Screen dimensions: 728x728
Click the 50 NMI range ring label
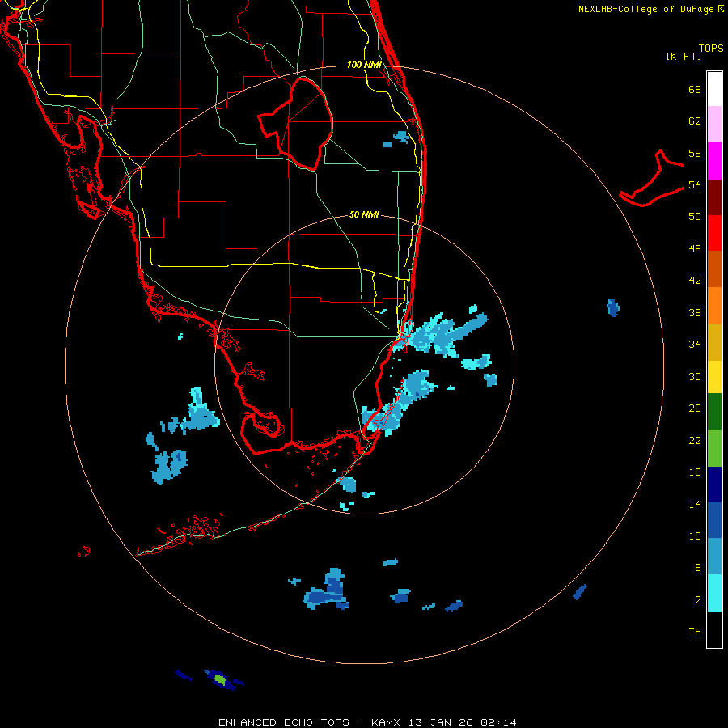pos(364,214)
